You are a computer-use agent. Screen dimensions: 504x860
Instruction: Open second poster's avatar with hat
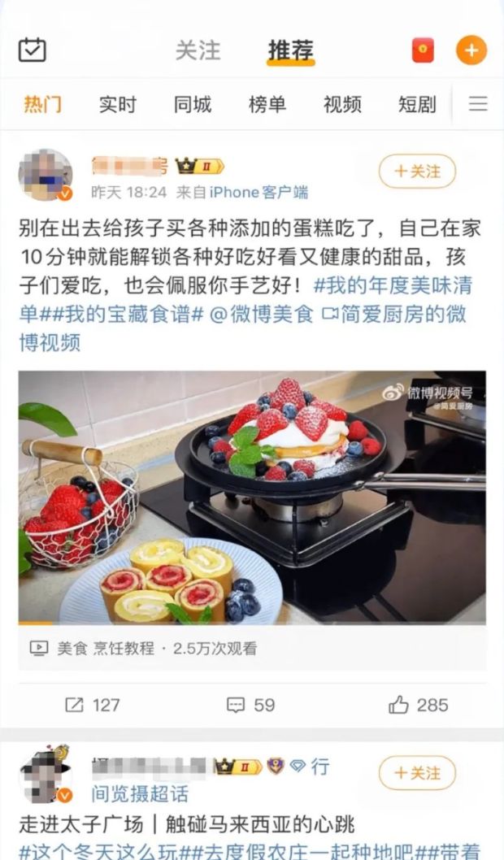click(x=46, y=774)
